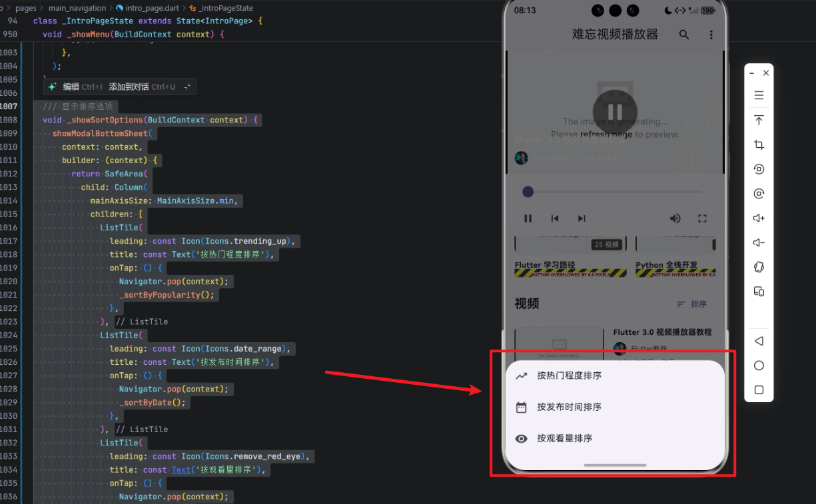
Task: Click the home gesture bar on the phone
Action: tap(615, 465)
